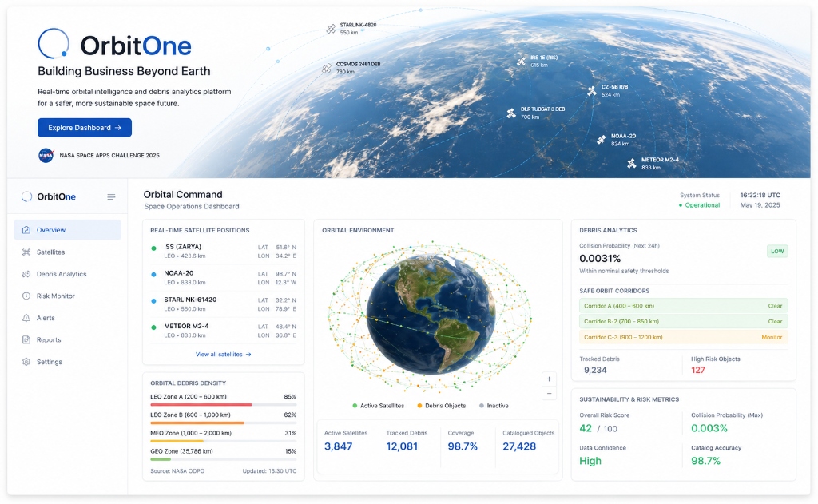Click the Data Confidence High value

click(x=590, y=461)
